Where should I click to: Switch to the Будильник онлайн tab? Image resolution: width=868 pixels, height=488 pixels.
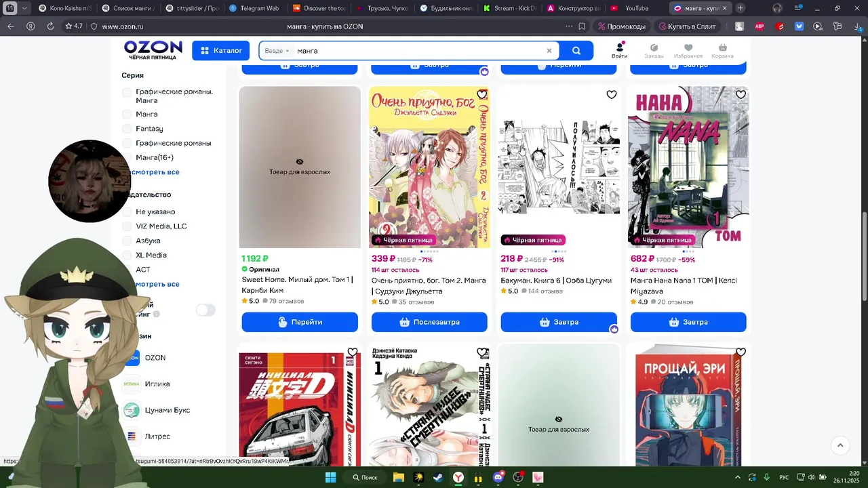click(x=446, y=8)
